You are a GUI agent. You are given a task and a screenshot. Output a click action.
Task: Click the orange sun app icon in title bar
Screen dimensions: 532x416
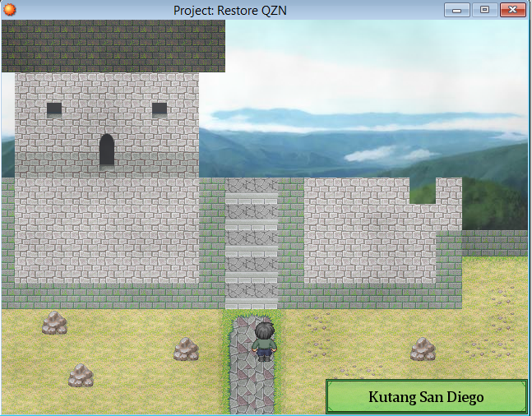[10, 10]
